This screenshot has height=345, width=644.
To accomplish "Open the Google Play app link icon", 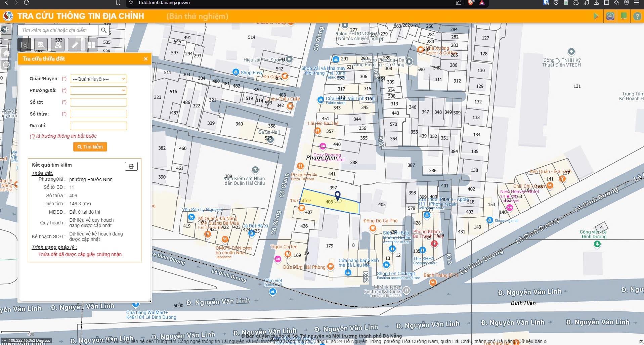I will tap(596, 16).
